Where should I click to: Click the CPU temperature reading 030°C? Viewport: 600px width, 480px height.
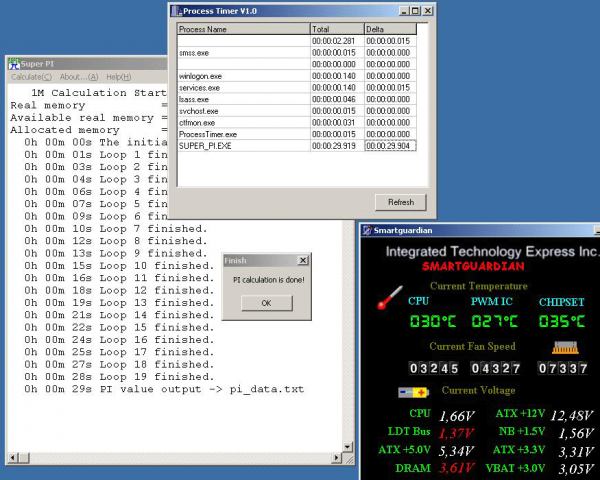433,321
